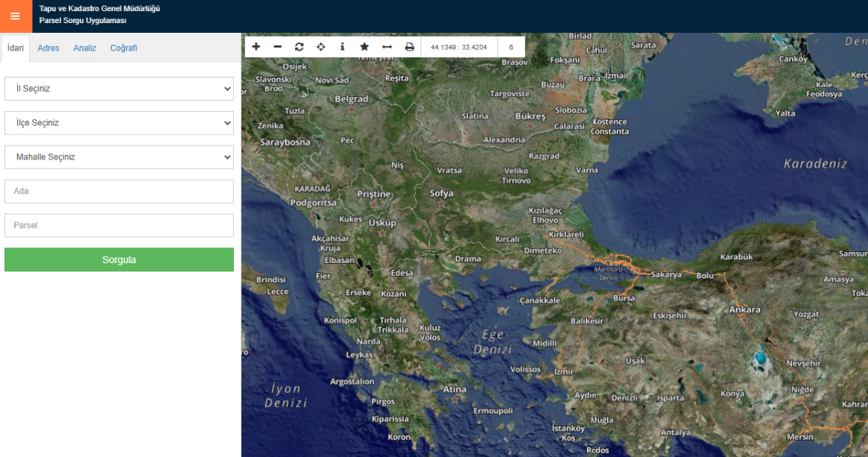Click the coordinates readout 44.1349 : 33.4204

459,47
